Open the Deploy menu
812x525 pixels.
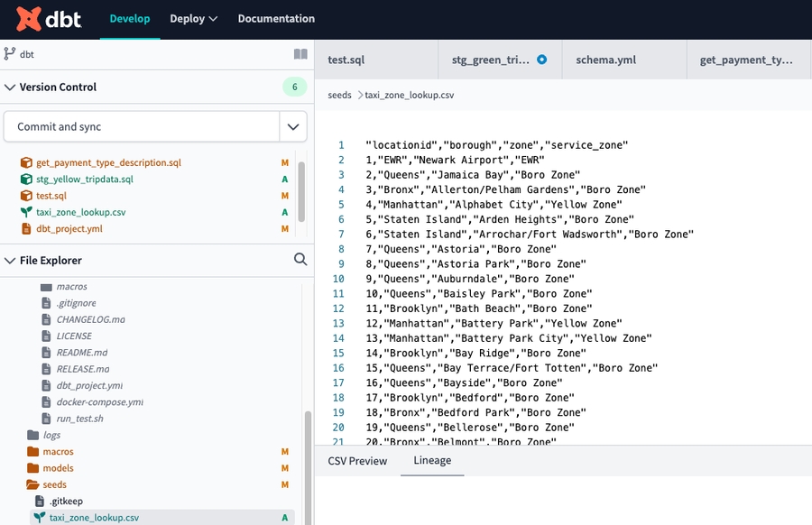(x=193, y=19)
